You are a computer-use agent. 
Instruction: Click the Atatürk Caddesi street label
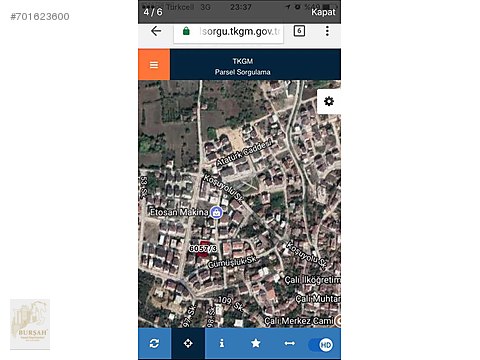tap(244, 153)
